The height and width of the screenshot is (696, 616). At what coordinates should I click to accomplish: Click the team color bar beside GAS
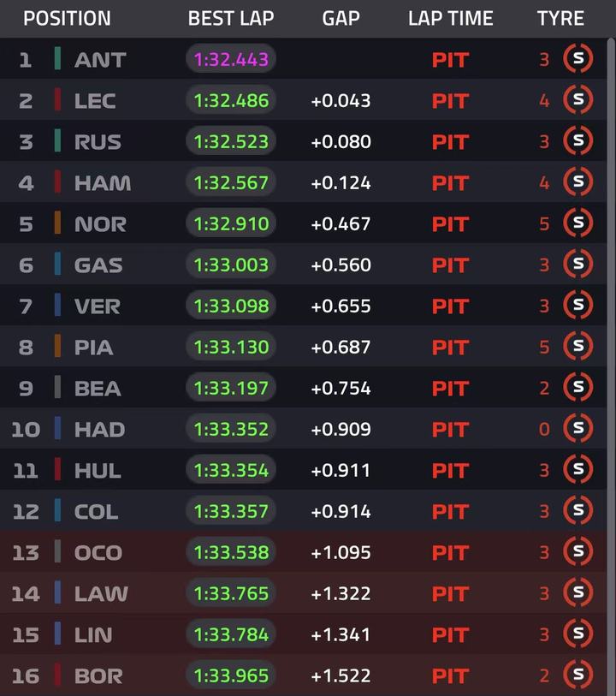tap(57, 265)
